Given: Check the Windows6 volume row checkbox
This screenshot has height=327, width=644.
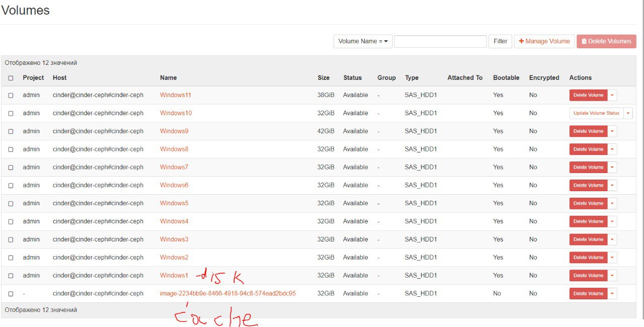Looking at the screenshot, I should click(x=11, y=186).
